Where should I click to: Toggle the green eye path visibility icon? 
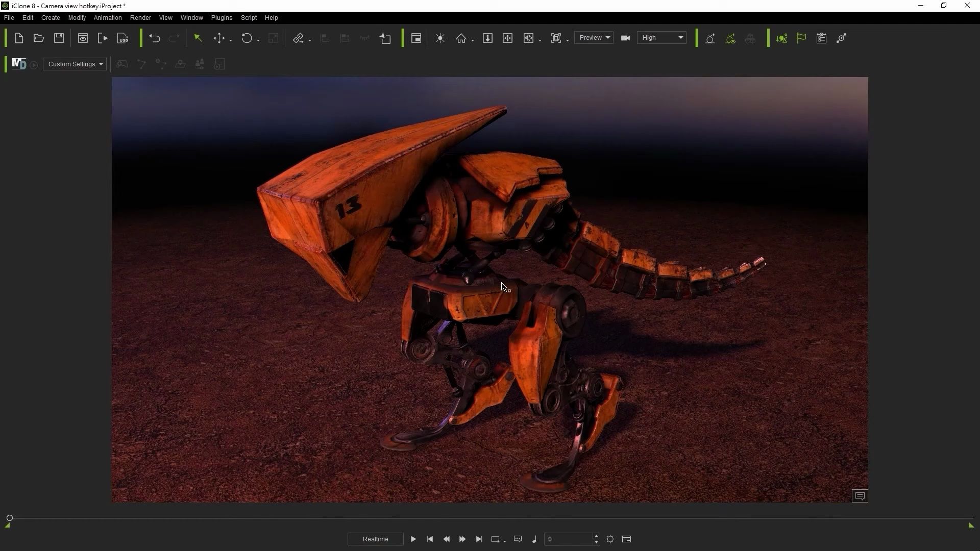[730, 38]
